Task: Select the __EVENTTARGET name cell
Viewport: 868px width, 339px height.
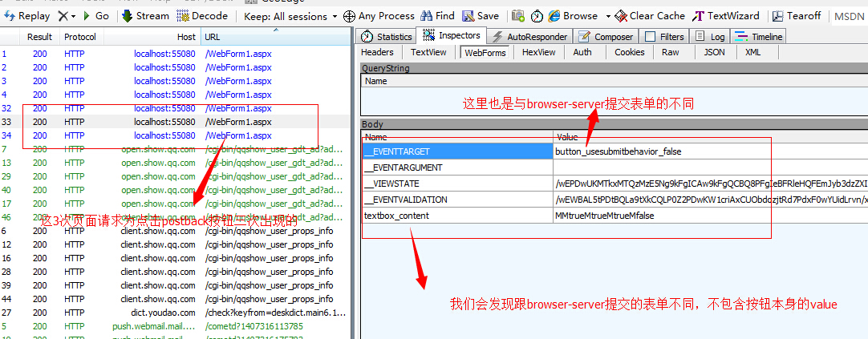Action: pyautogui.click(x=457, y=151)
